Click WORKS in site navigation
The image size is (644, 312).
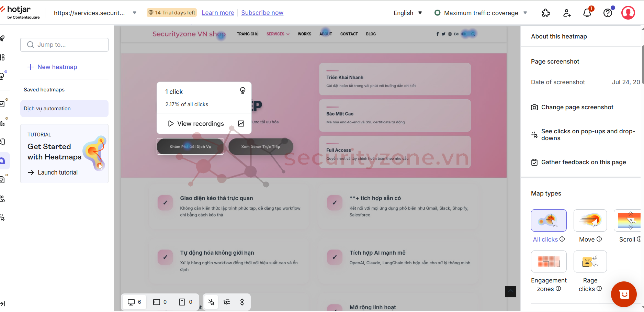tap(304, 34)
